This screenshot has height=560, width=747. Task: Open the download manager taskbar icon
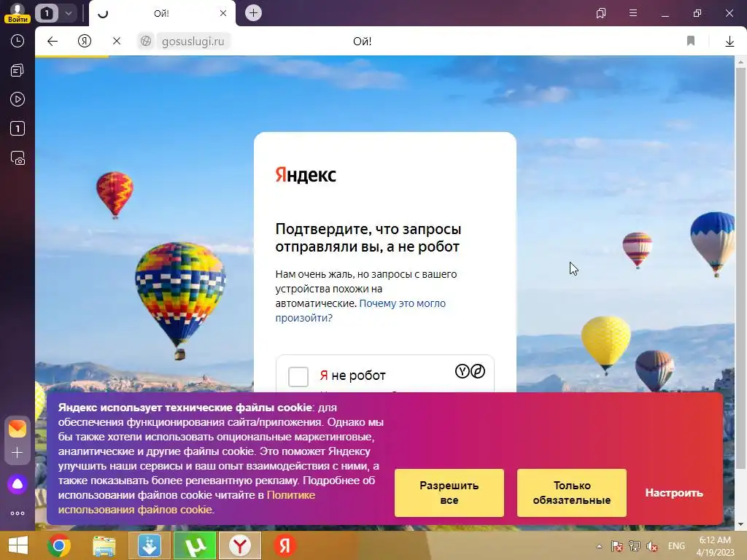[149, 545]
